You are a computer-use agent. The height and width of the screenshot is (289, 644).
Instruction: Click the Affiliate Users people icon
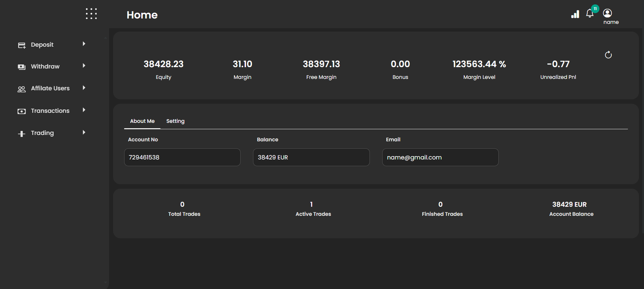pos(22,89)
